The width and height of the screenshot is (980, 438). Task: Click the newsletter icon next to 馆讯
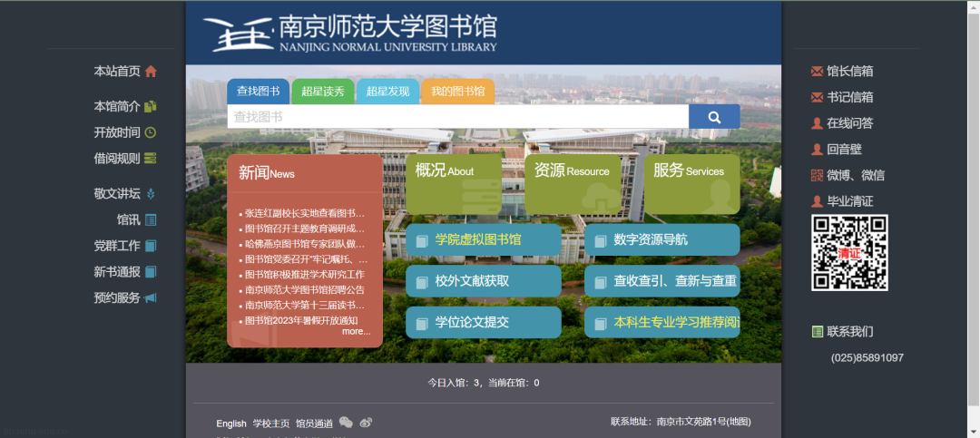tap(151, 220)
